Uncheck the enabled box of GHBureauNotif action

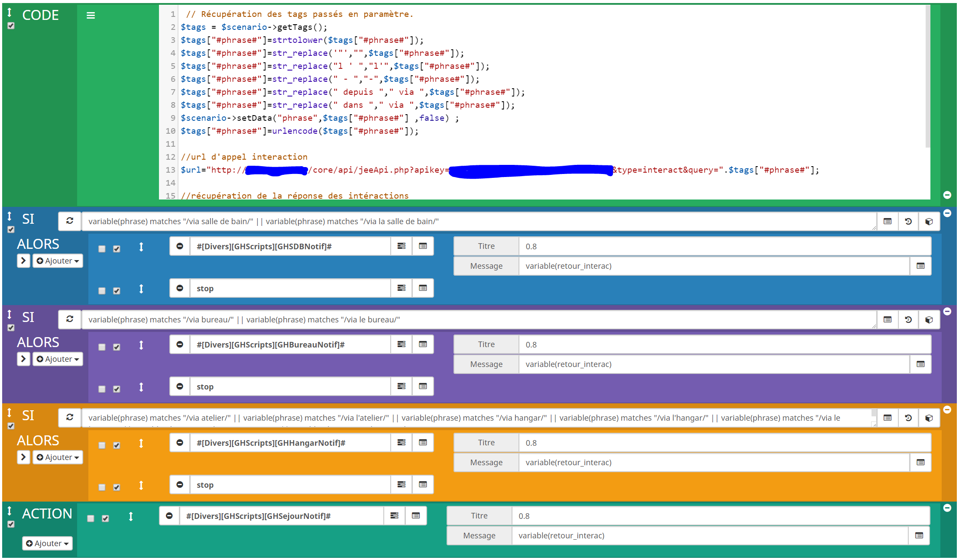pos(117,347)
